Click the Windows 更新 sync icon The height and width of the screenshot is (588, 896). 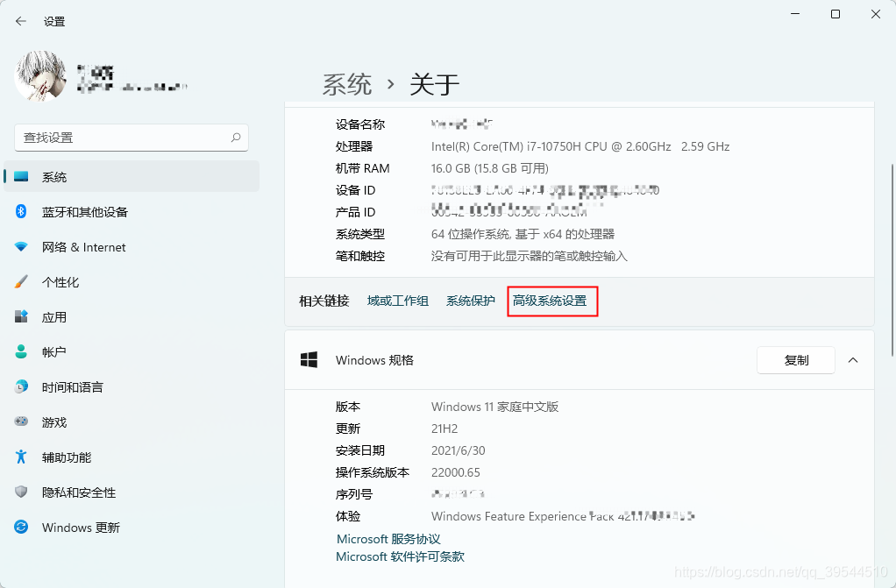21,527
